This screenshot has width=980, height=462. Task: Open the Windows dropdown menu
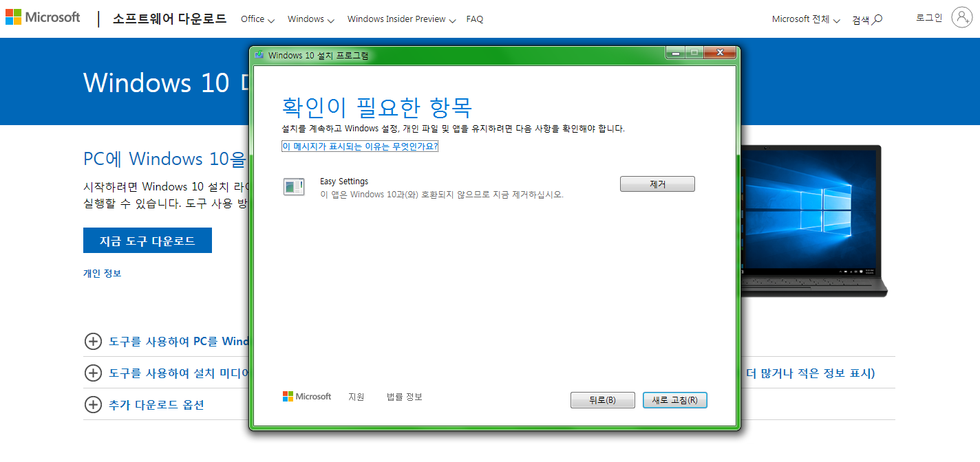311,19
